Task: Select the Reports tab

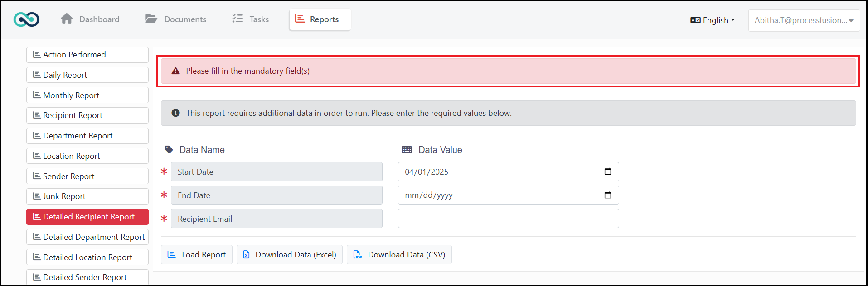Action: click(x=320, y=19)
